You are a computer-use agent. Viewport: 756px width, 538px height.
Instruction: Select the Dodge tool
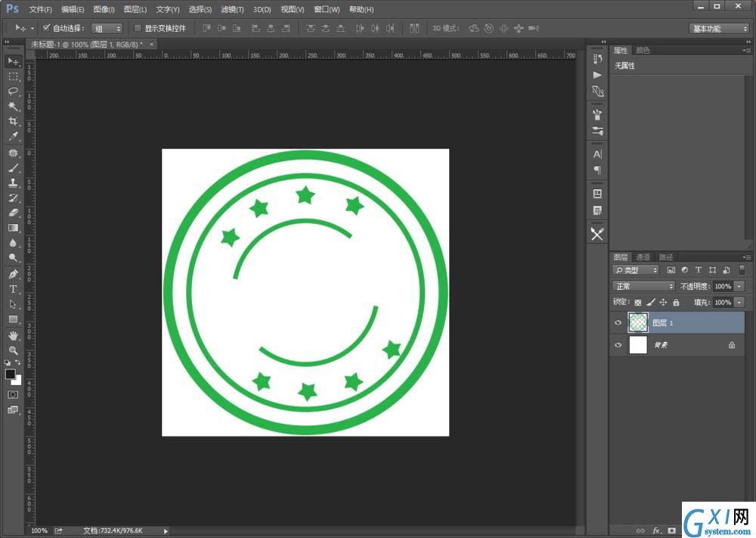(x=13, y=258)
